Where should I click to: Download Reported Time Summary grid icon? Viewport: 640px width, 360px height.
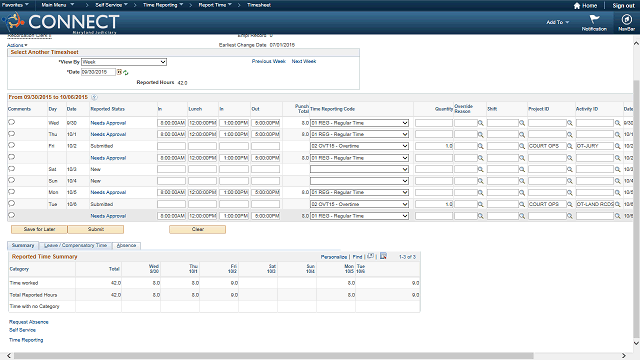tap(383, 256)
